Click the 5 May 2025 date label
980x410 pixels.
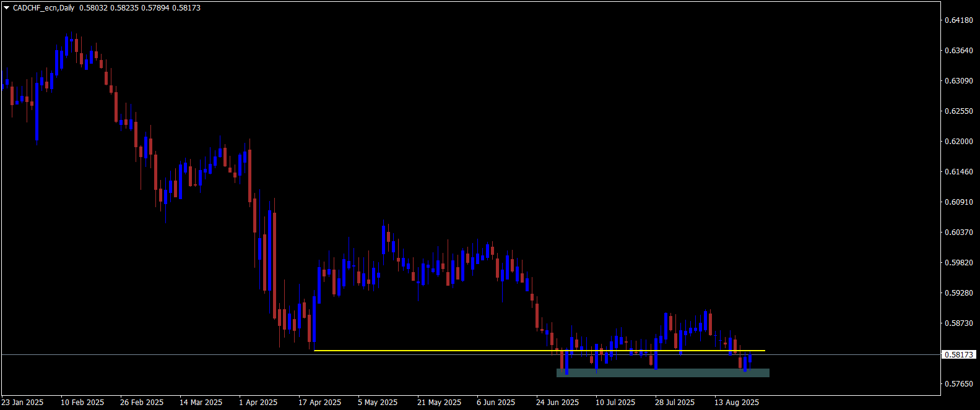coord(377,403)
